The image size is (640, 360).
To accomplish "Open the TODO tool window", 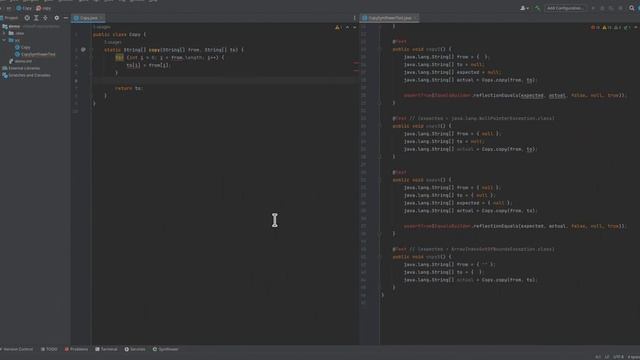I will pyautogui.click(x=49, y=349).
